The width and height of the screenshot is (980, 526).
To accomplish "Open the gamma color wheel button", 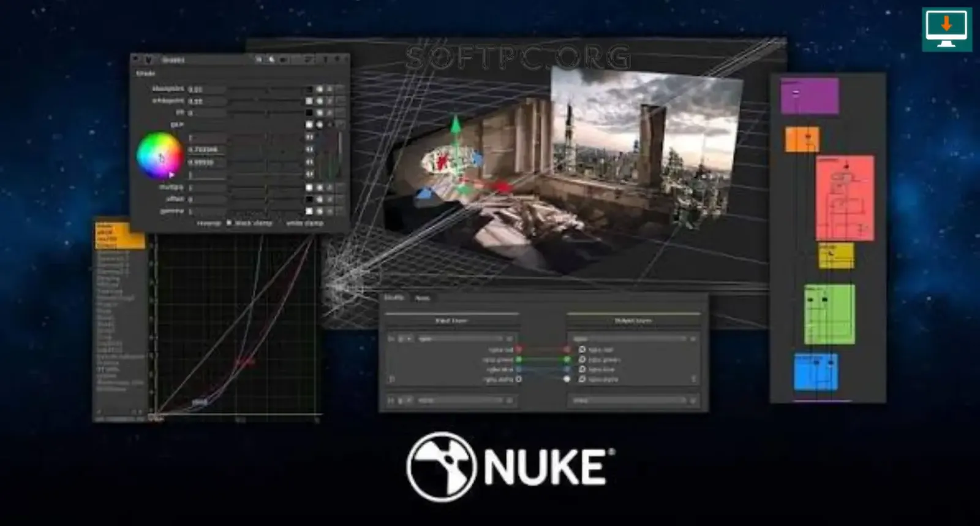I will click(x=319, y=212).
